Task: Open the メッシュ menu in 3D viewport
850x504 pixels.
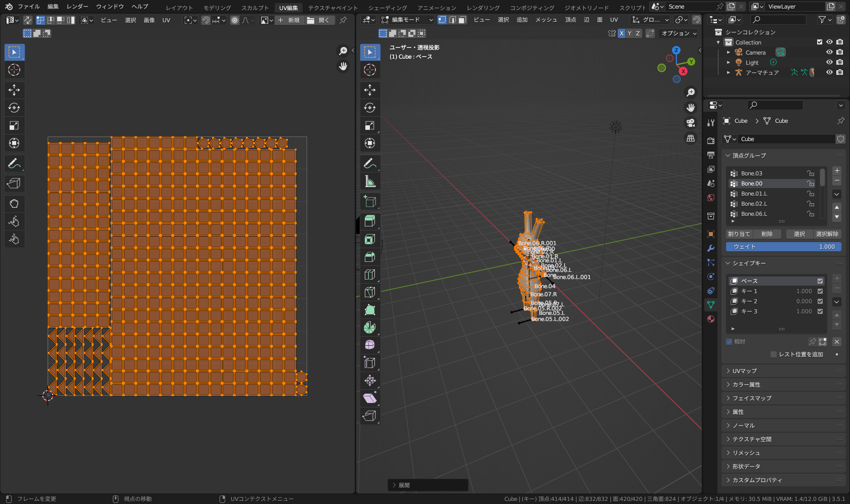Action: click(546, 20)
